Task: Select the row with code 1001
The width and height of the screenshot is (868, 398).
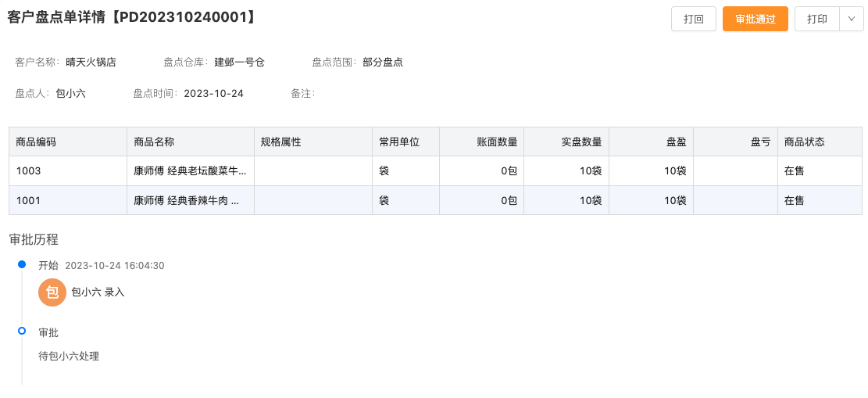Action: (28, 201)
